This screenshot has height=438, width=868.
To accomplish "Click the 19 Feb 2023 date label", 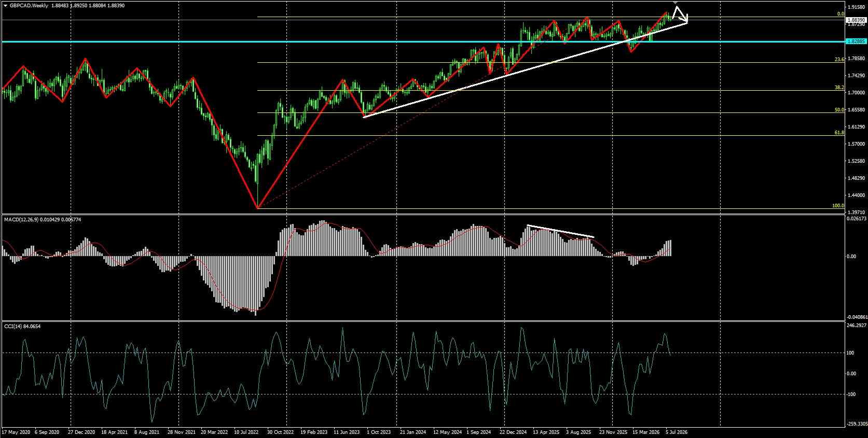I will pos(314,432).
